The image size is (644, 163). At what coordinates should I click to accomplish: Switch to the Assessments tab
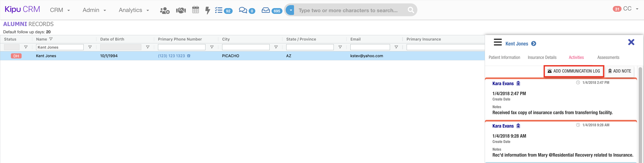click(x=608, y=57)
